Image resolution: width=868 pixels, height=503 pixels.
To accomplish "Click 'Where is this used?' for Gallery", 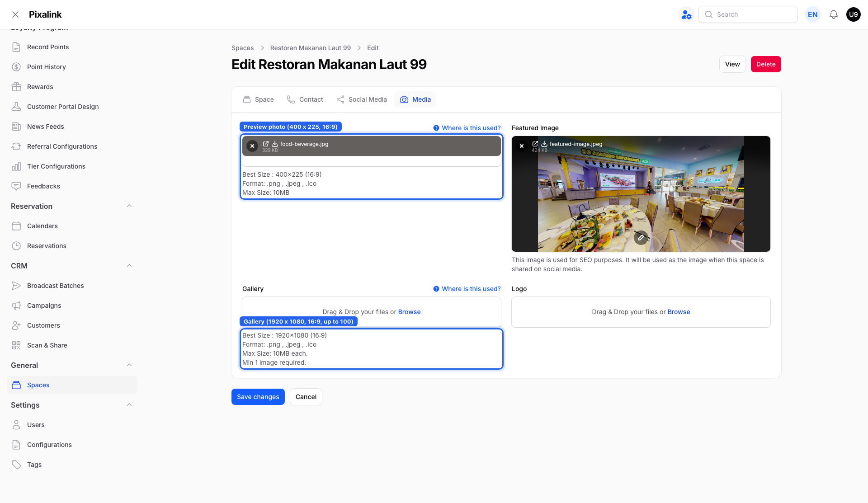I will tap(467, 289).
